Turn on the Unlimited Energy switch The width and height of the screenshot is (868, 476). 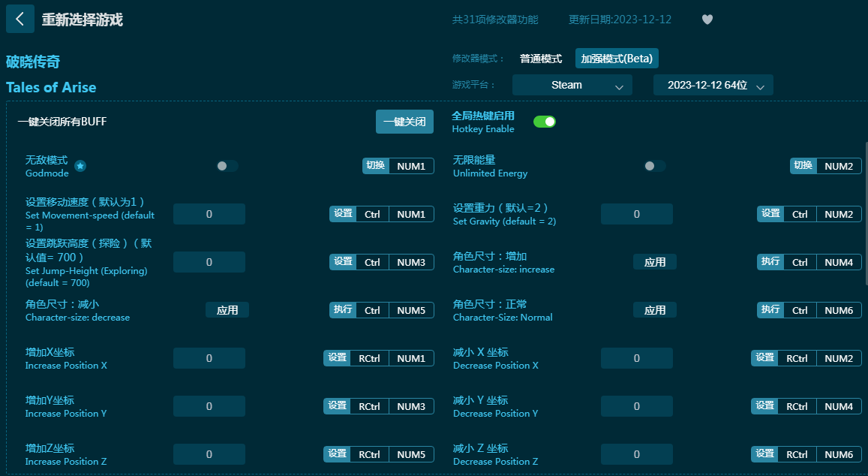tap(655, 166)
